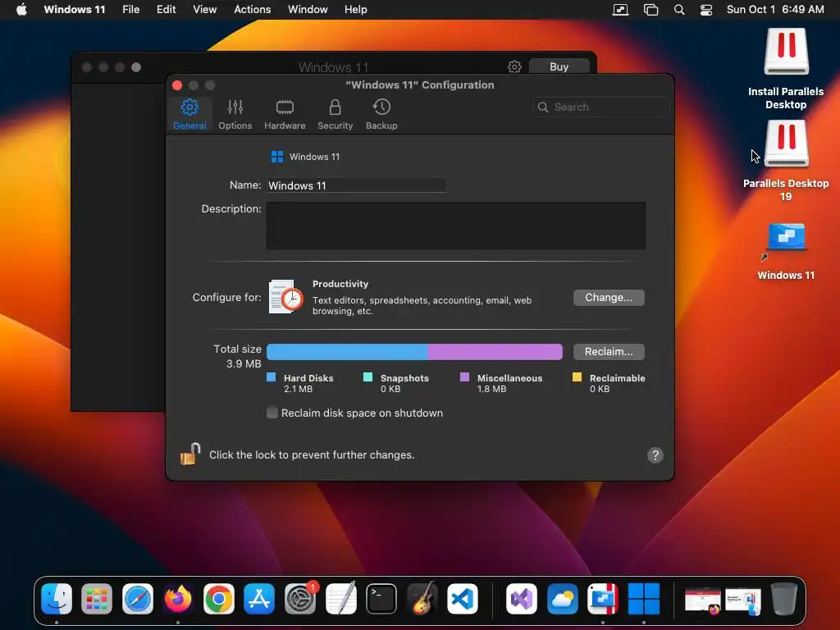
Task: Open Spotlight search in menu bar
Action: (x=678, y=10)
